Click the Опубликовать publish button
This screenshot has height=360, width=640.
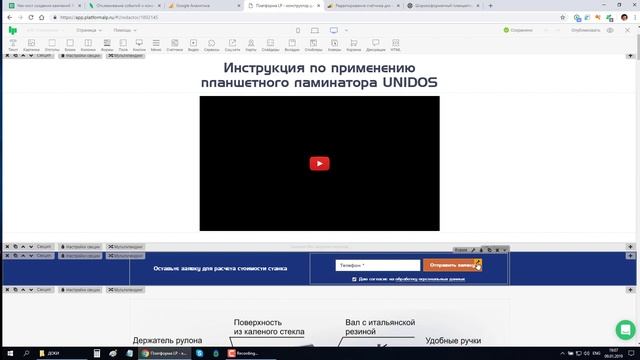[x=586, y=30]
